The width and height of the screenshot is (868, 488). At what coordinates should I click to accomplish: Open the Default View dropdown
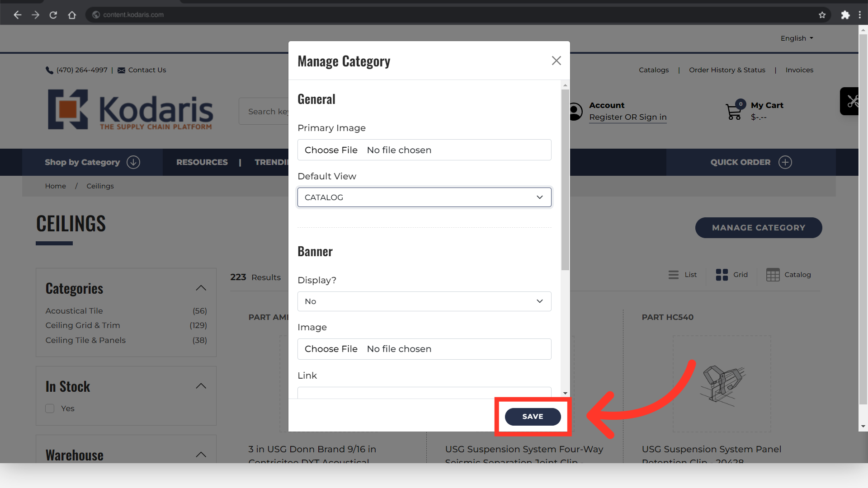[x=424, y=197]
